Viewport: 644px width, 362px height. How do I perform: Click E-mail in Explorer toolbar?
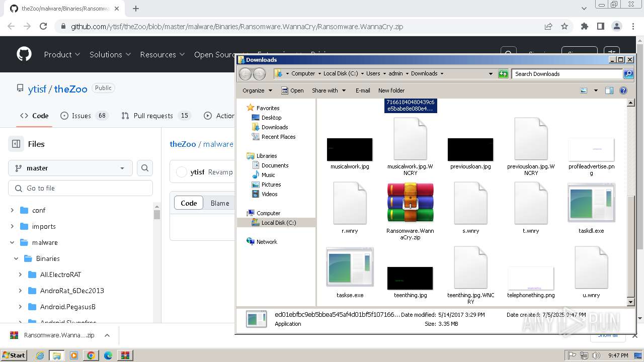[363, 90]
